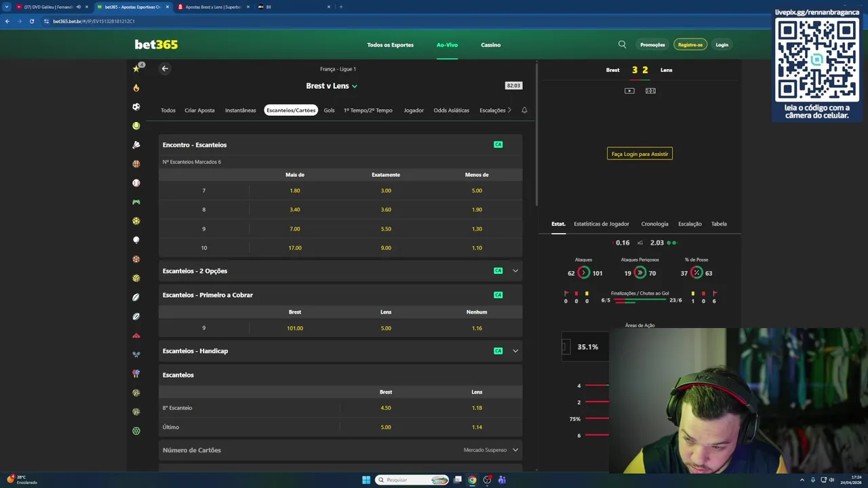Select the baseball sport icon
Viewport: 868px width, 488px height.
pos(136,183)
